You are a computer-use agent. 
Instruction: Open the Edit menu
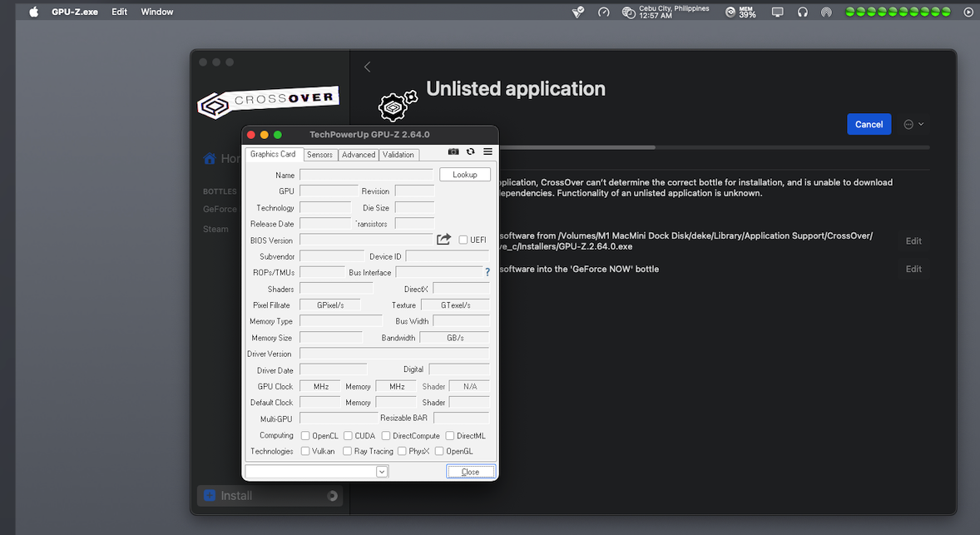pyautogui.click(x=119, y=12)
